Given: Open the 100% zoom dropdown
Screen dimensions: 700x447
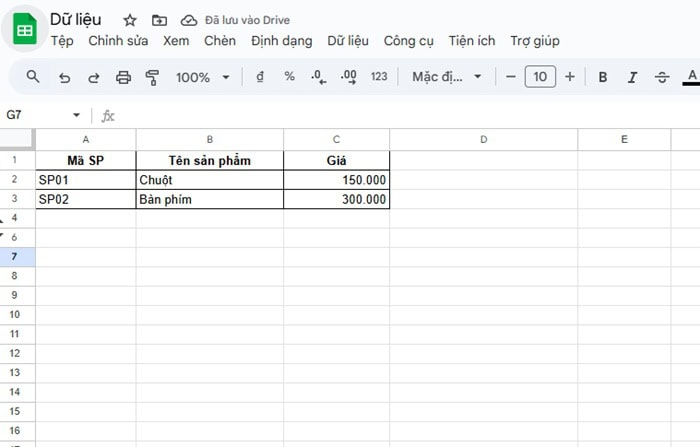Looking at the screenshot, I should click(203, 77).
